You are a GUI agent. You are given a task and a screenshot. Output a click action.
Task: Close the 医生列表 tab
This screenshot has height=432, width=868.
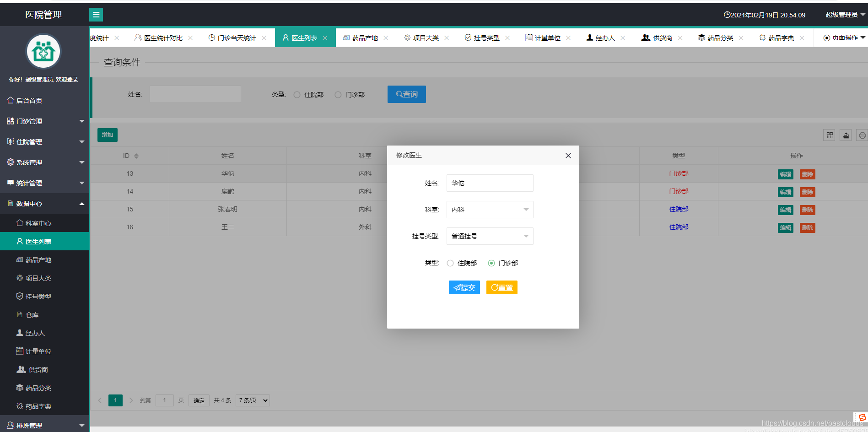tap(325, 38)
